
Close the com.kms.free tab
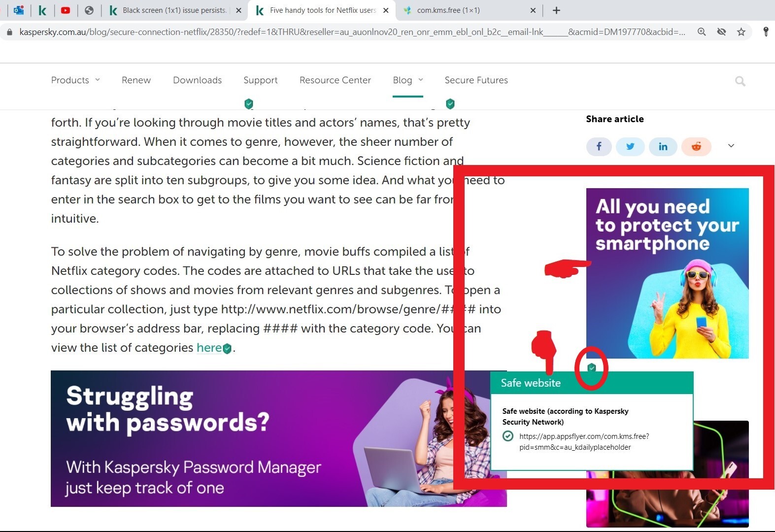533,10
